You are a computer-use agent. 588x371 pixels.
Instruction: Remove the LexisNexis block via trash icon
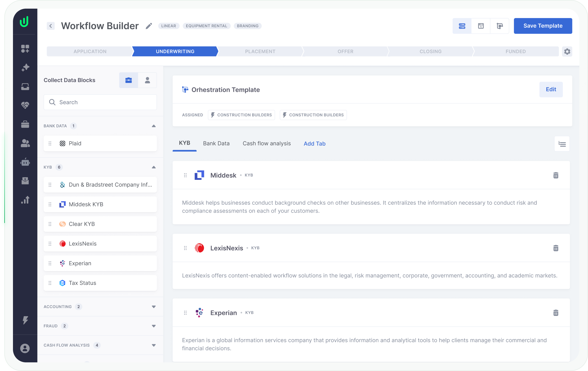(x=556, y=248)
